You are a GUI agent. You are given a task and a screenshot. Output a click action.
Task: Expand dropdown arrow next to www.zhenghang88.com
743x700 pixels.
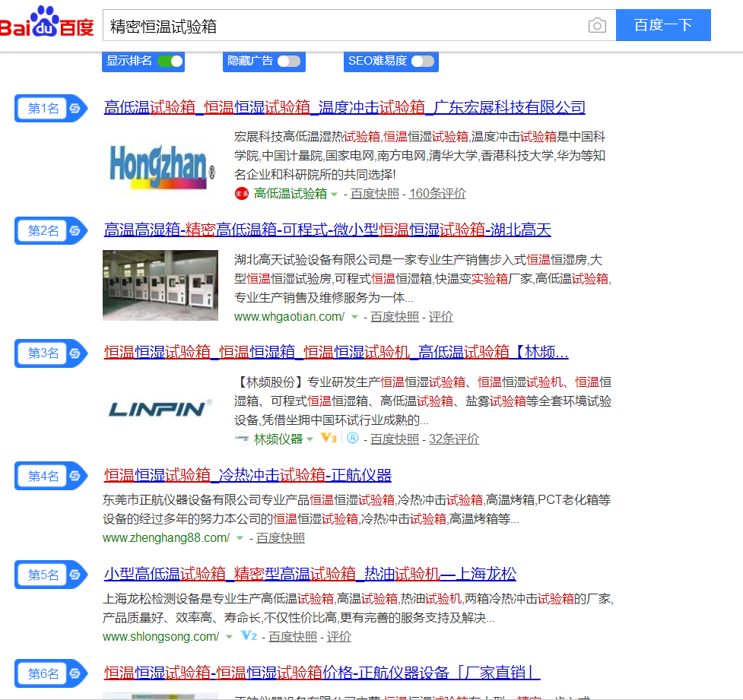click(x=240, y=539)
